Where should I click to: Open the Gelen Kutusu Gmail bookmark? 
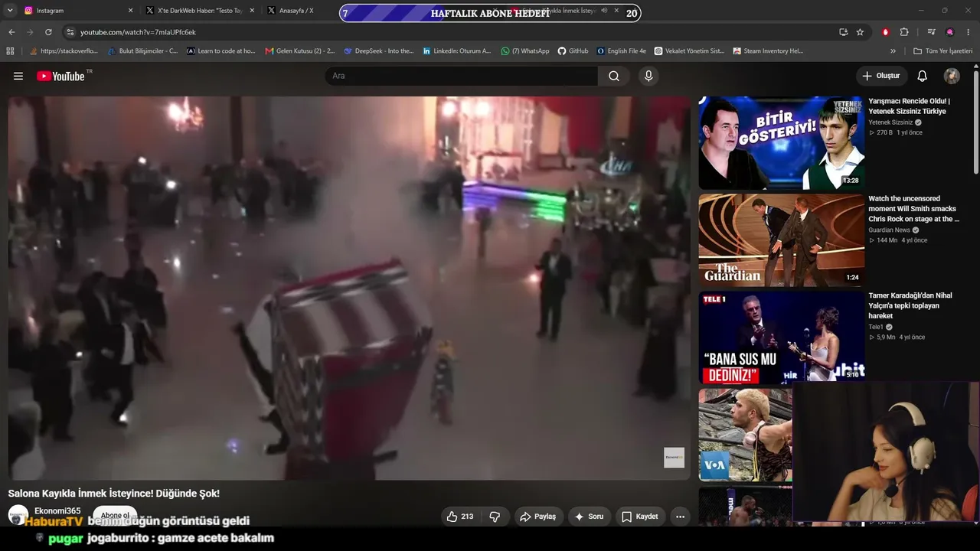click(x=300, y=51)
